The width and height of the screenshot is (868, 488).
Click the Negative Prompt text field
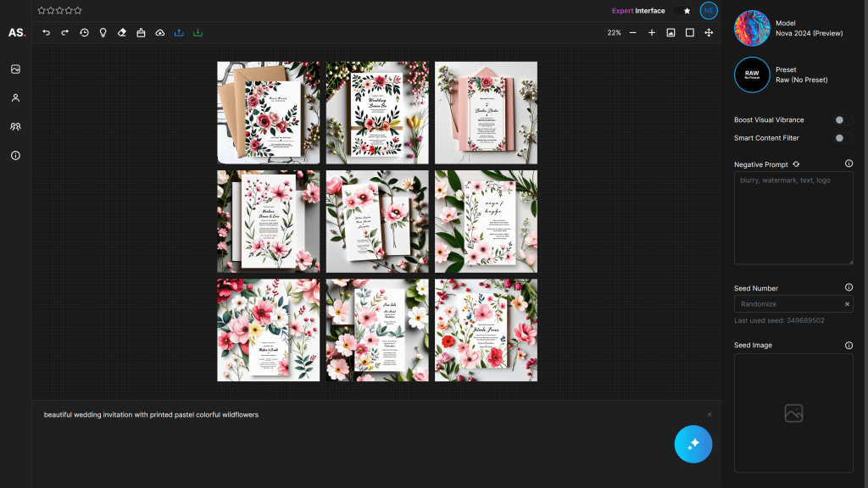click(793, 218)
